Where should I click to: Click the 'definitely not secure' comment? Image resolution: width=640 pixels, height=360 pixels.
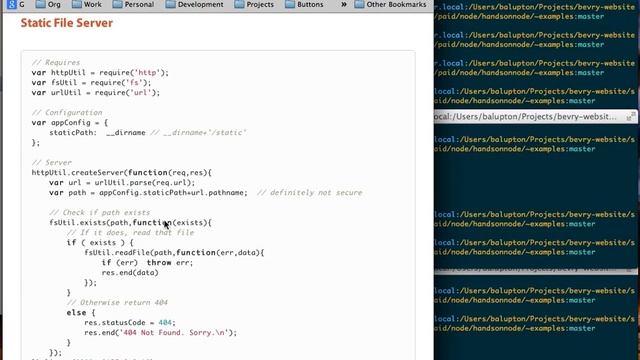coord(310,193)
